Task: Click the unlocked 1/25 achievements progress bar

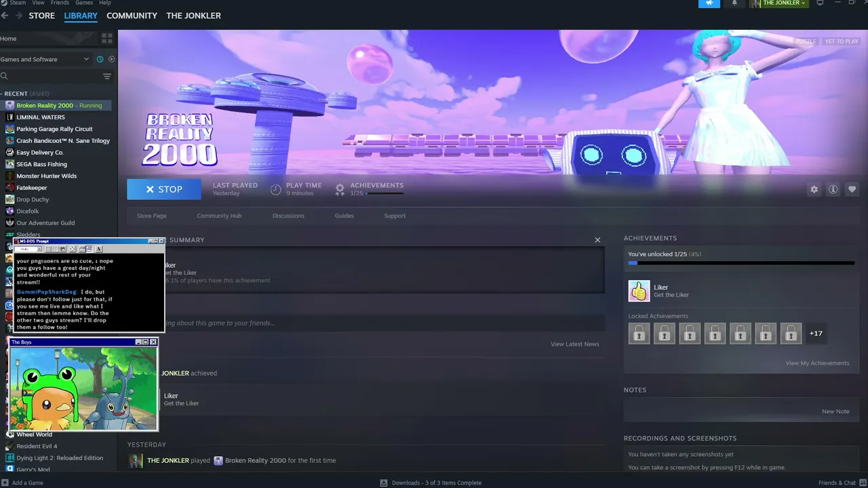Action: point(741,263)
